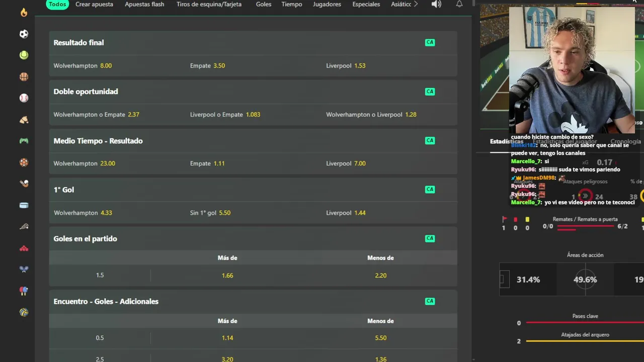This screenshot has width=644, height=362.
Task: Collapse the 1° Gol market
Action: coord(253,190)
